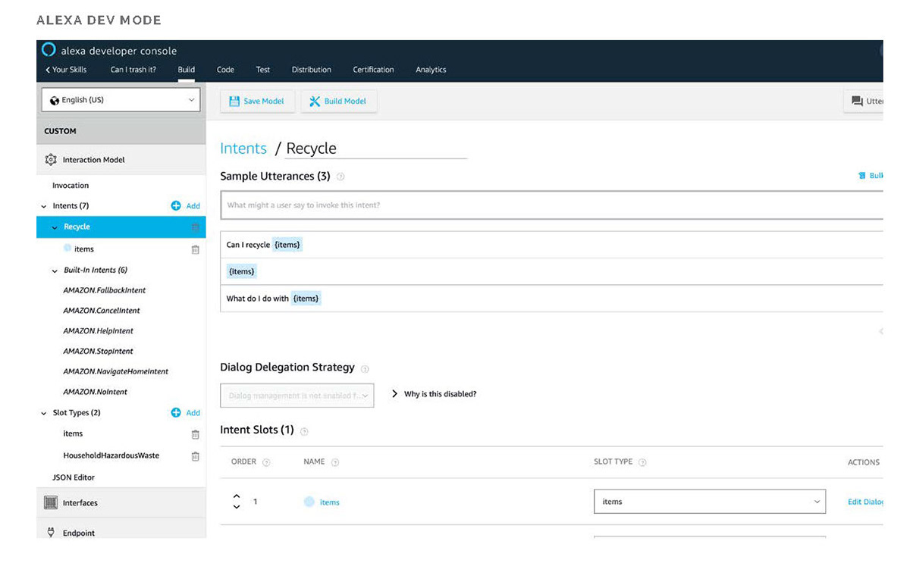
Task: Select AMAZON.NoIntent
Action: coord(96,393)
